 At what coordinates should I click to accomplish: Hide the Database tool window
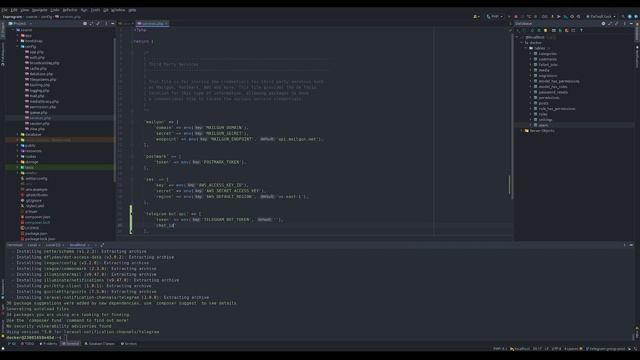(631, 24)
